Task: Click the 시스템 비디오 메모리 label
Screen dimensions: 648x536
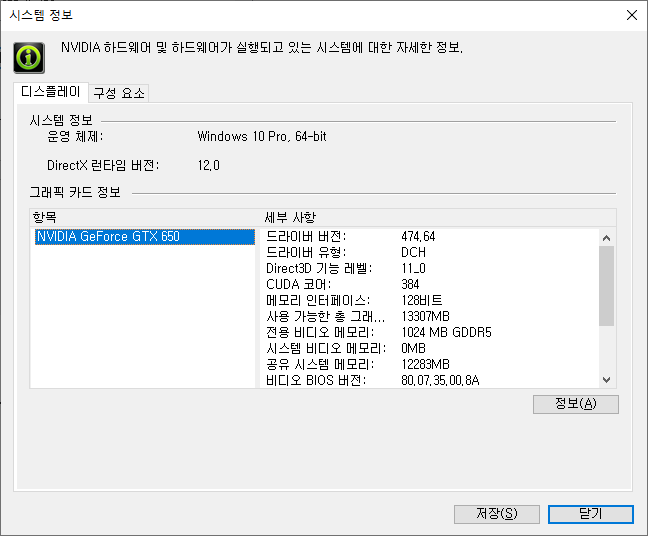Action: (326, 349)
